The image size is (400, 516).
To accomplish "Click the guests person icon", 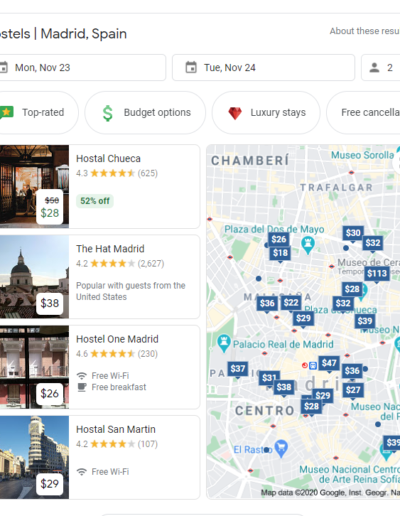I will click(374, 68).
